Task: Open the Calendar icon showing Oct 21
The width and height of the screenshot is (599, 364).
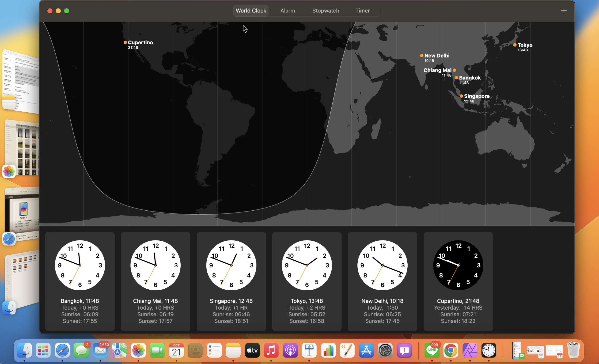Action: click(176, 350)
